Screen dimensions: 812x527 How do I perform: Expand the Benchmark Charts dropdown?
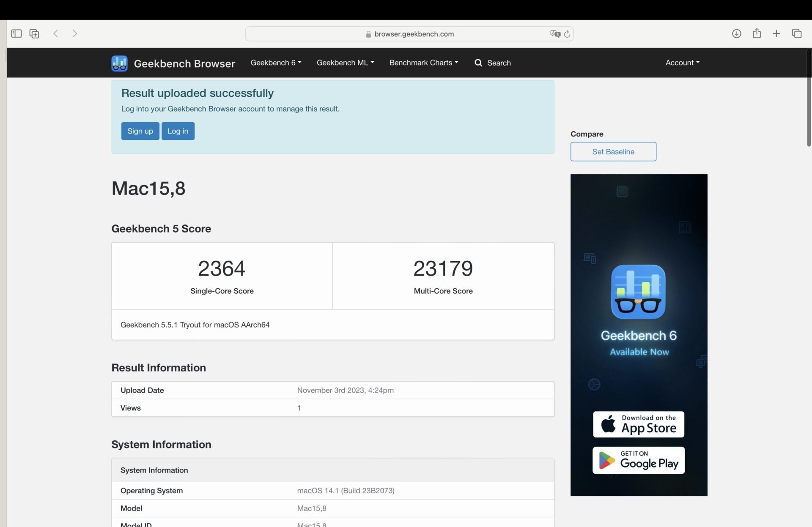(423, 63)
